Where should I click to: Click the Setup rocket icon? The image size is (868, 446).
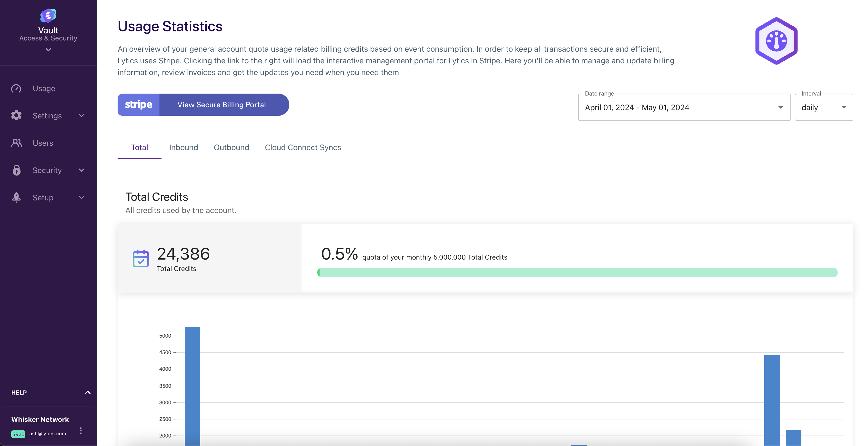coord(16,197)
